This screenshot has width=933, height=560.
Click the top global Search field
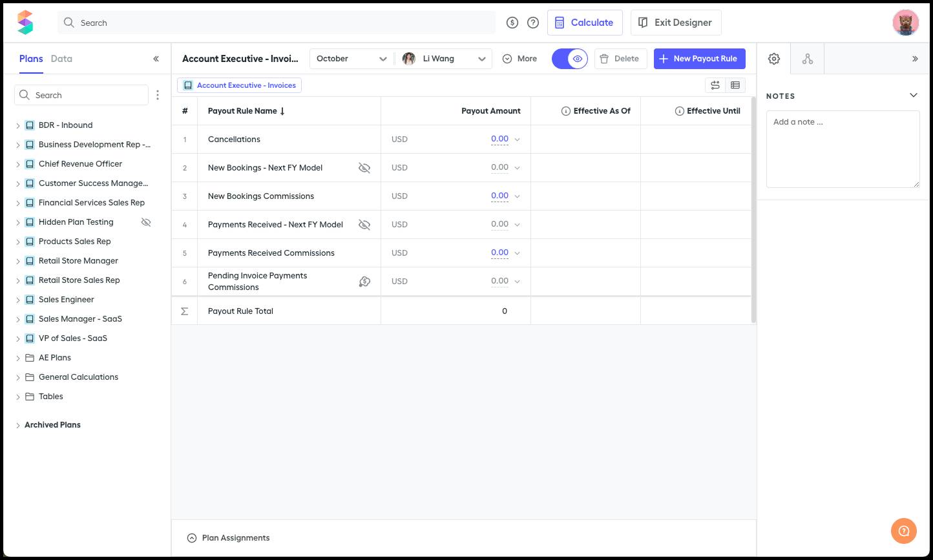pos(277,23)
